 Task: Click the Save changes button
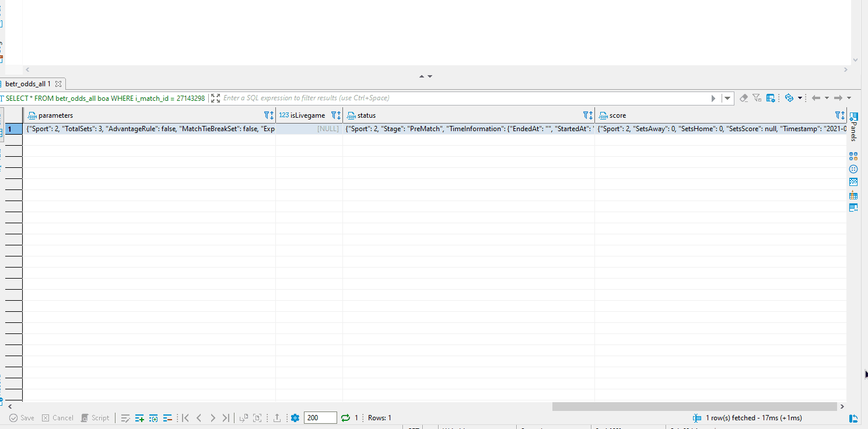(x=22, y=418)
